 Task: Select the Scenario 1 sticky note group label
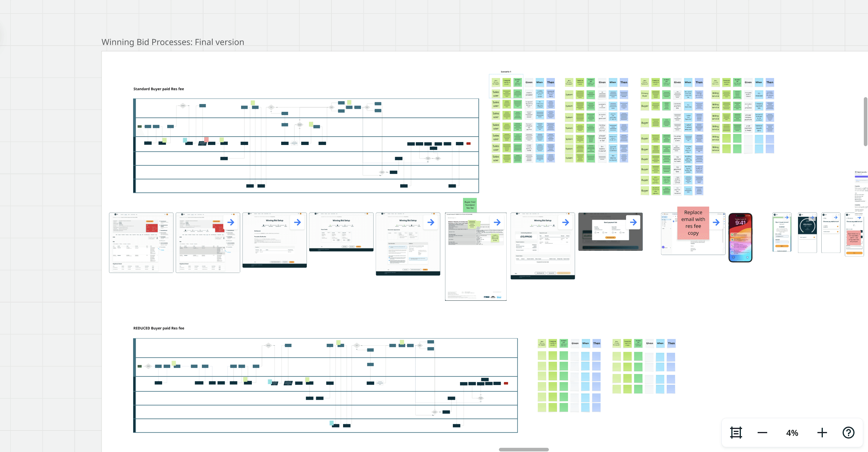click(x=506, y=71)
